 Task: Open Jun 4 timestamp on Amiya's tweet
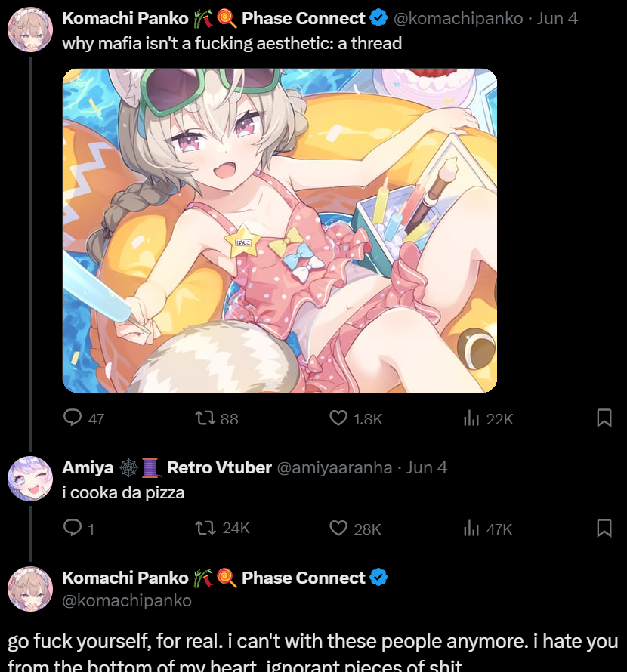click(426, 467)
